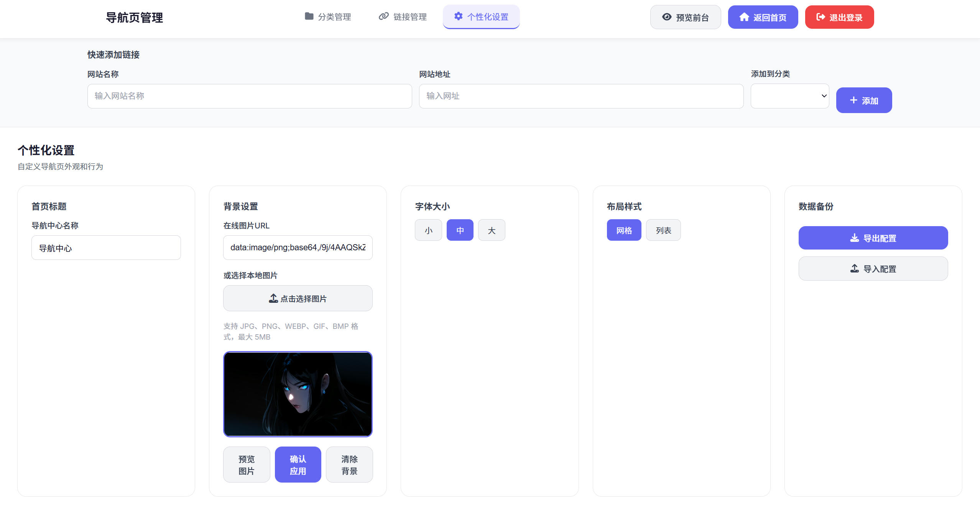Select font size 大
This screenshot has width=980, height=514.
click(x=492, y=230)
